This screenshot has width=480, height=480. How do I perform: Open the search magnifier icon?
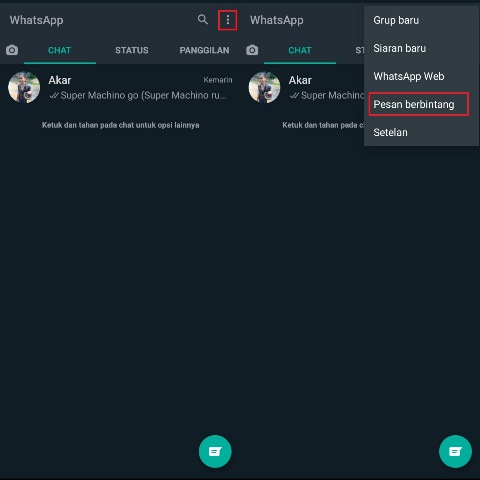point(202,20)
